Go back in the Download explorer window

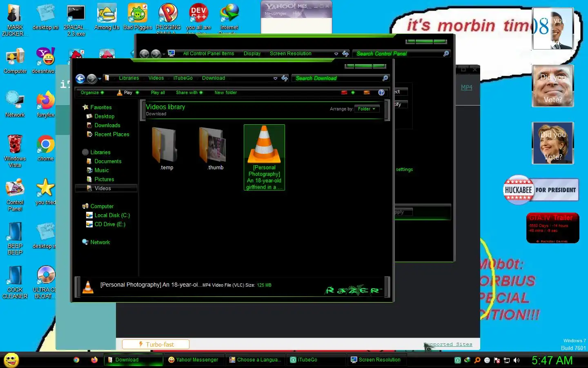(80, 79)
